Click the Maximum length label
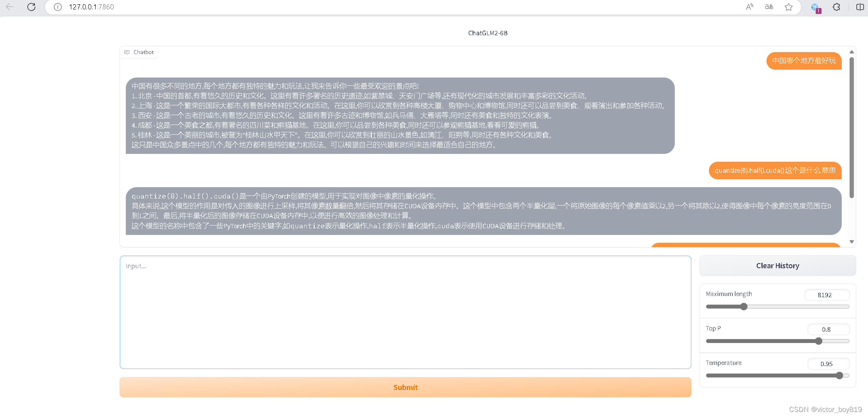The width and height of the screenshot is (868, 417). (x=729, y=294)
